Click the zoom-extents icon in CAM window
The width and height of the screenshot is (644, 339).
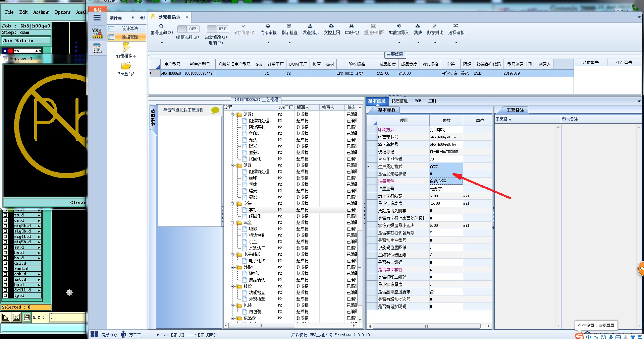click(6, 317)
